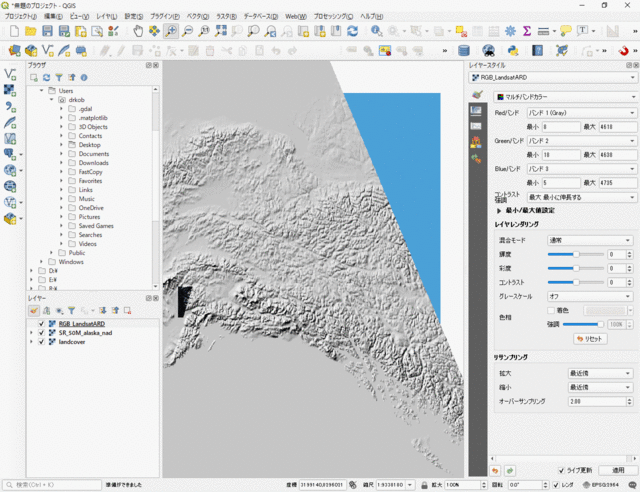Select the Desktop folder in Browser
640x492 pixels.
[x=89, y=145]
